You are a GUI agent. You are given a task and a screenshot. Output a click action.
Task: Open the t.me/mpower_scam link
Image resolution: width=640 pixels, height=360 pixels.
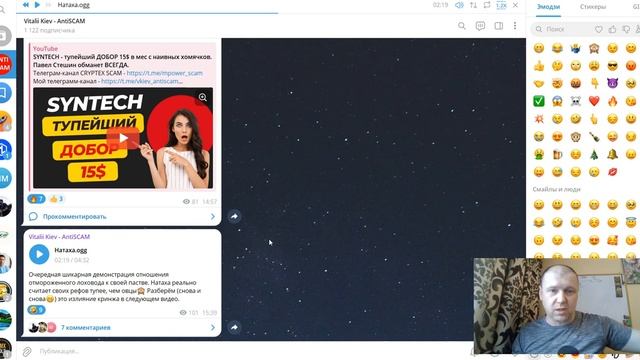164,73
